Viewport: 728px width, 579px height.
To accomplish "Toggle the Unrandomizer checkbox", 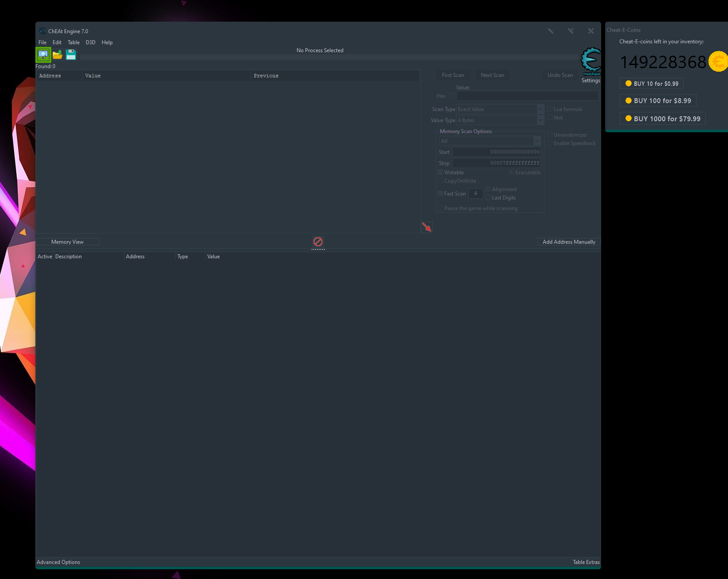I will coord(550,135).
